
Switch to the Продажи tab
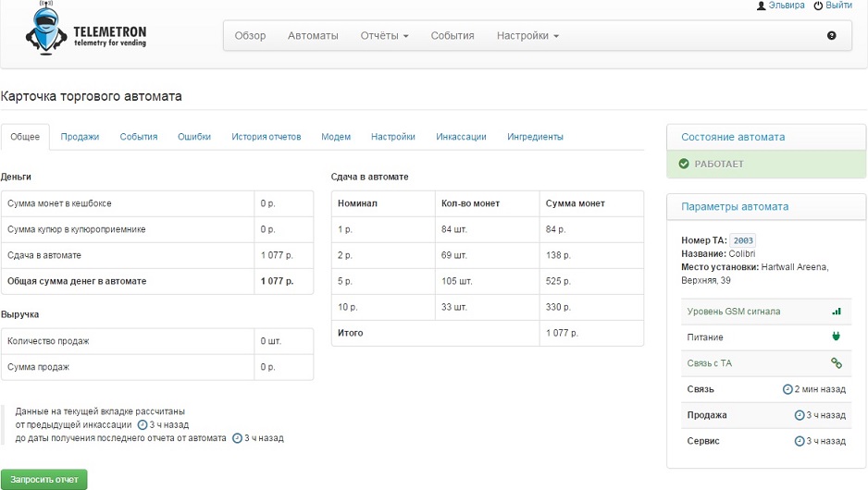pyautogui.click(x=80, y=137)
